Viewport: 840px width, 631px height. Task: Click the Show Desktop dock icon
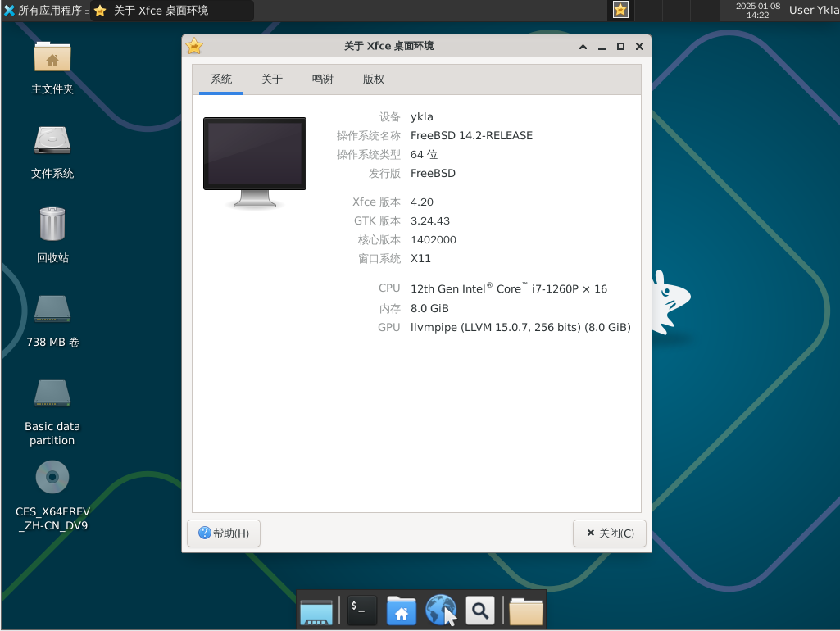[316, 611]
